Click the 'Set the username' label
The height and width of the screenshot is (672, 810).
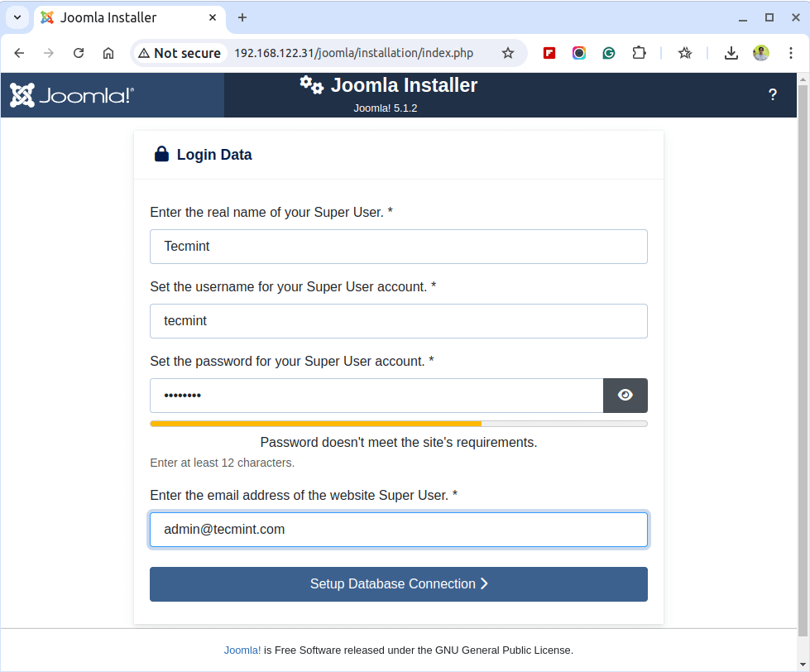click(293, 286)
